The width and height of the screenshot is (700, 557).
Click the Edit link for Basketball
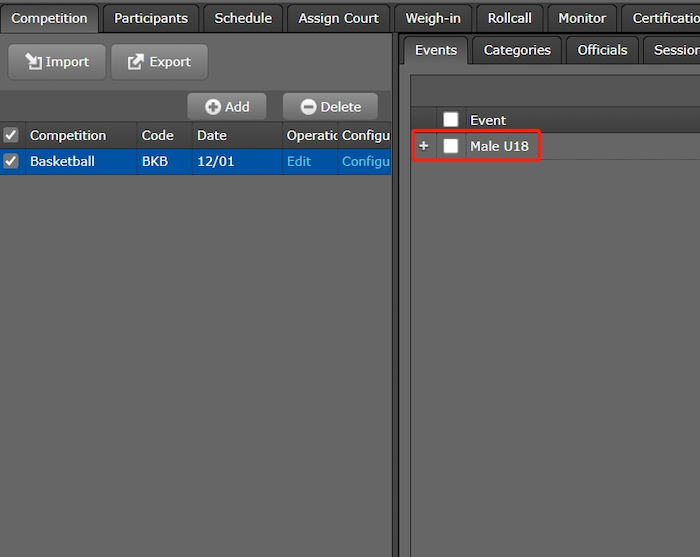299,161
